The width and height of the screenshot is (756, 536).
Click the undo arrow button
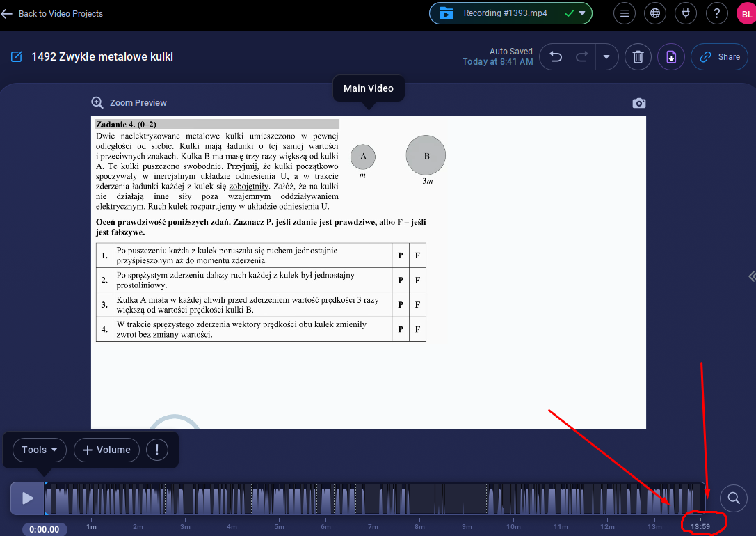556,57
